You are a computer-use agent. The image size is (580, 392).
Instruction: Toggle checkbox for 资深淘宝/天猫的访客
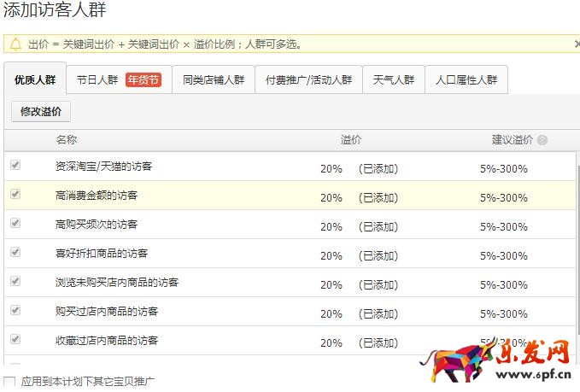(15, 166)
